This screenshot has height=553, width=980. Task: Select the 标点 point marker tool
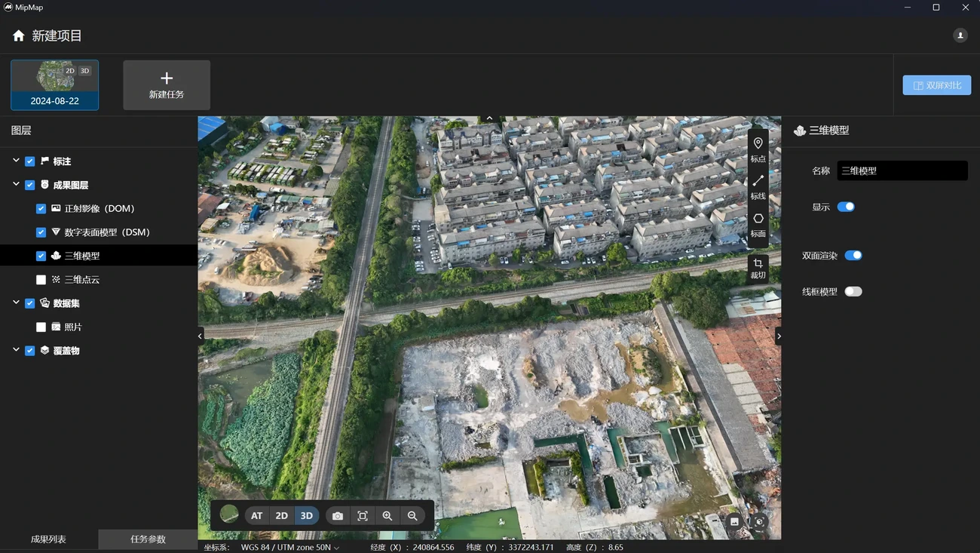pyautogui.click(x=758, y=148)
